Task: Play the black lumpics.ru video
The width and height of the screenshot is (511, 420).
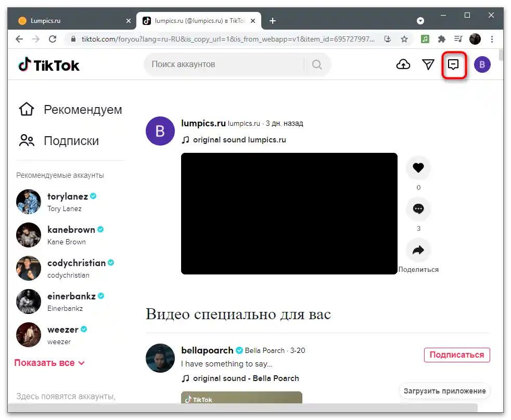Action: click(289, 214)
